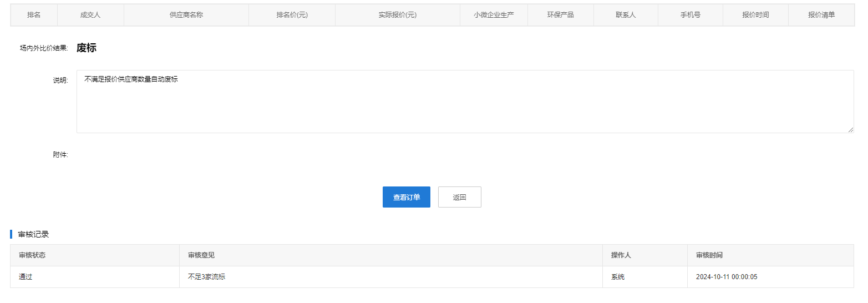Click the 查看订单 button
868x303 pixels.
pyautogui.click(x=406, y=197)
